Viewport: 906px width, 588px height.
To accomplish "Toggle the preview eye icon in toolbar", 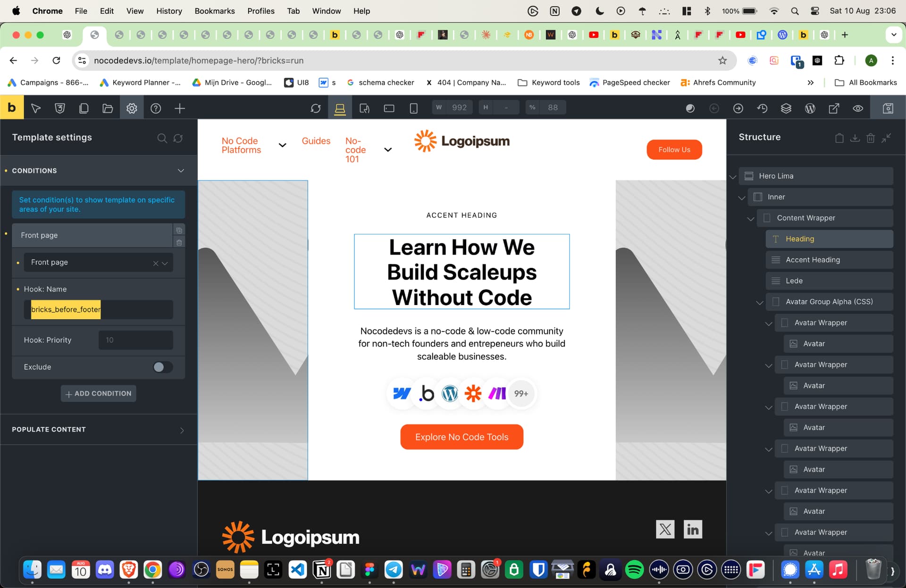I will click(858, 108).
